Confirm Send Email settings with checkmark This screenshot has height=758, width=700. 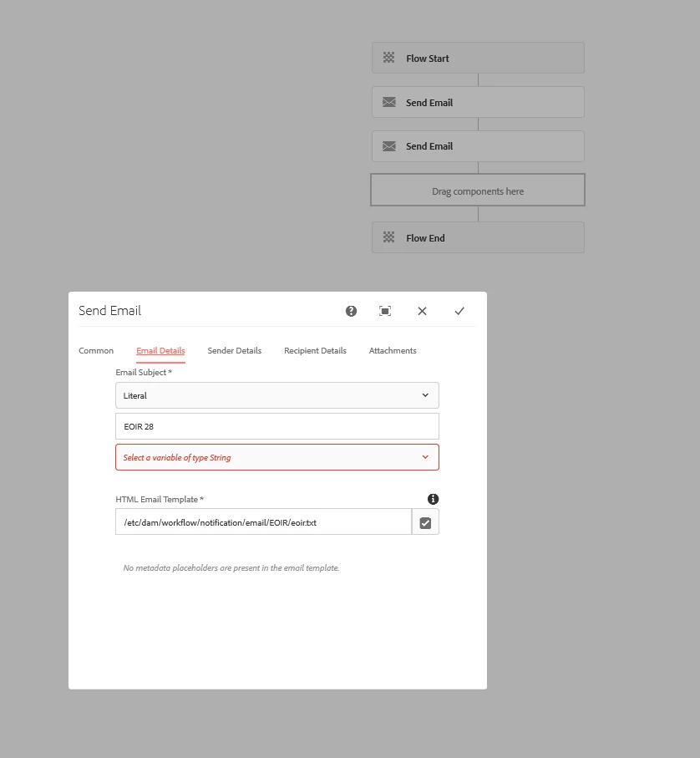pos(459,311)
